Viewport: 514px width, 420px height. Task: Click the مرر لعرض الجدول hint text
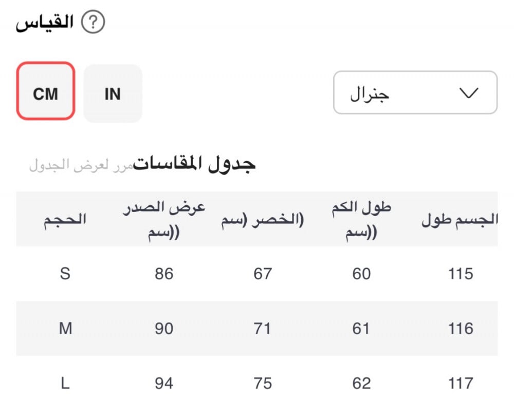(81, 165)
